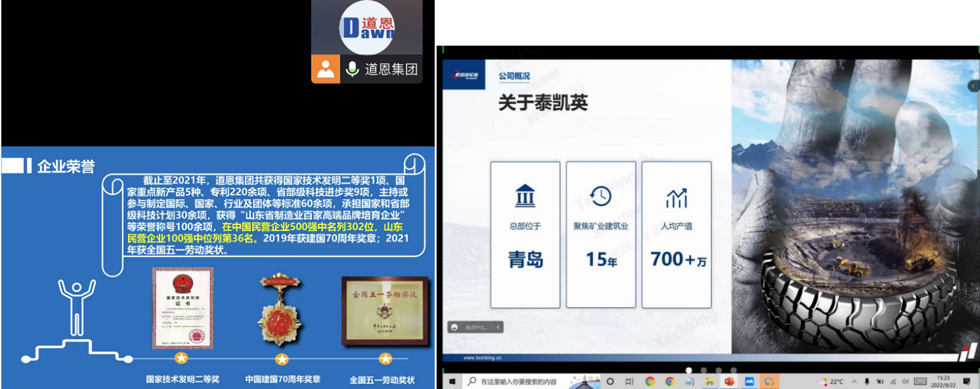The height and width of the screenshot is (389, 980).
Task: Click the Windows Start button
Action: pyautogui.click(x=451, y=381)
